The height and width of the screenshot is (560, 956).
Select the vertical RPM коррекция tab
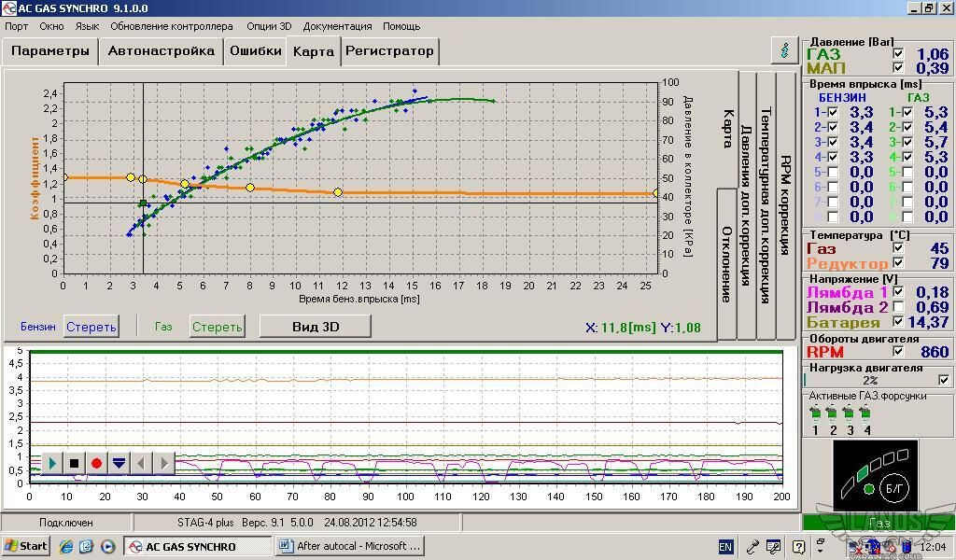pos(785,205)
